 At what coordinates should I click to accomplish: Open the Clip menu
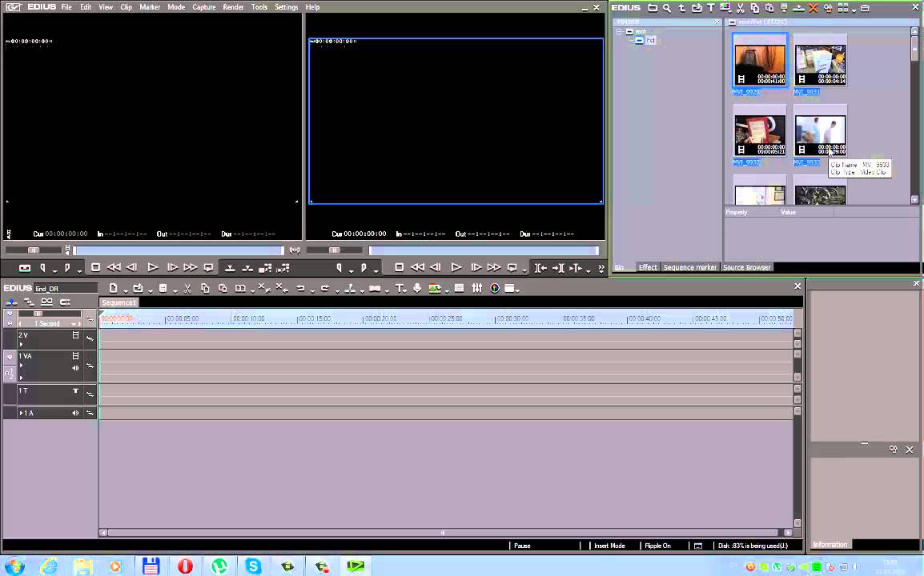(126, 7)
